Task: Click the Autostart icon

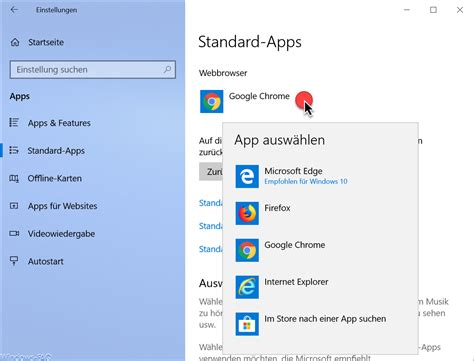Action: click(14, 261)
